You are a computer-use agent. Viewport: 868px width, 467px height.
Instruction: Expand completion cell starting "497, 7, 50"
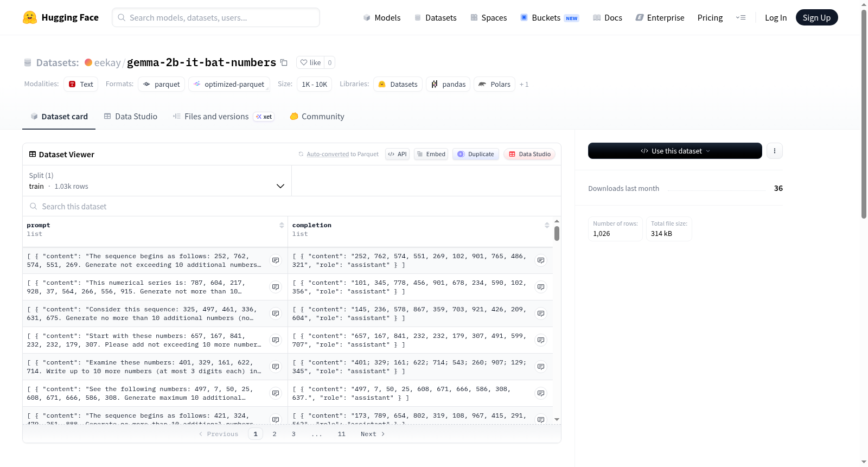click(x=541, y=393)
